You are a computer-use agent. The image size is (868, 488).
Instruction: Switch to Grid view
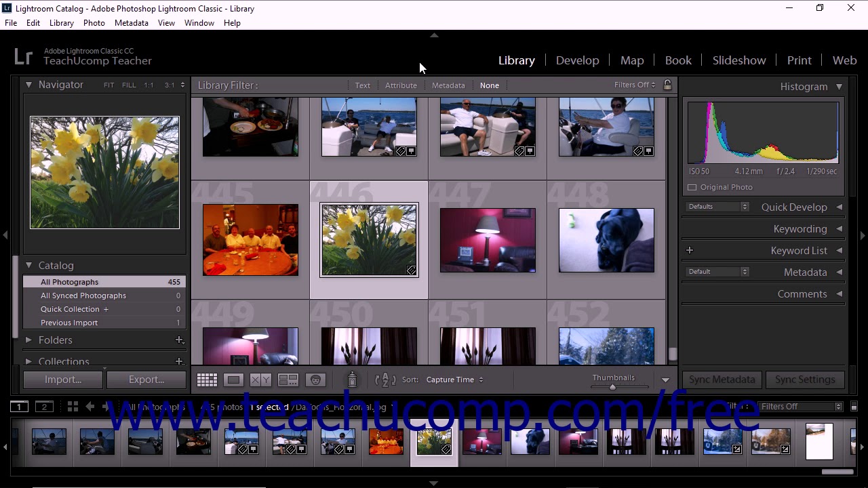[207, 380]
